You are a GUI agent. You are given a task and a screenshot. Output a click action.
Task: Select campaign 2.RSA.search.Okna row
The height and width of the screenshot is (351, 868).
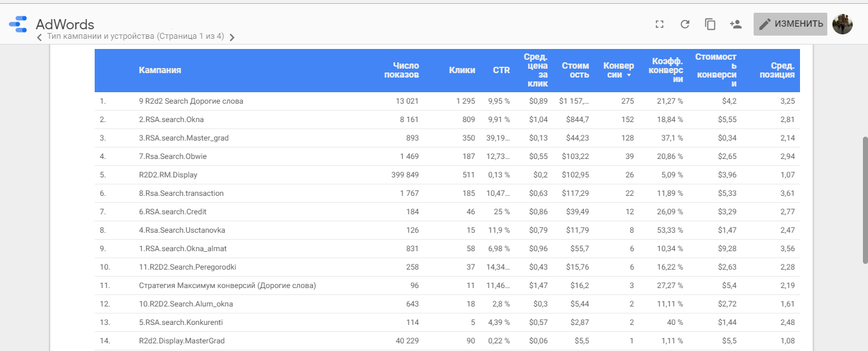tap(171, 120)
